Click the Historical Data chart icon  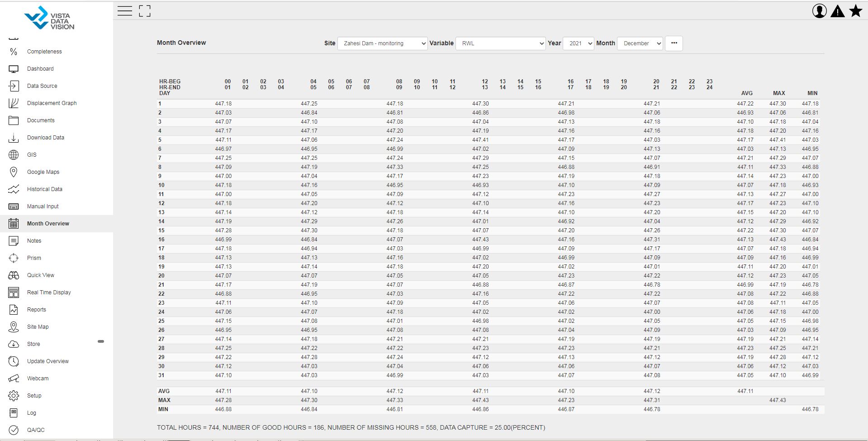pyautogui.click(x=14, y=189)
